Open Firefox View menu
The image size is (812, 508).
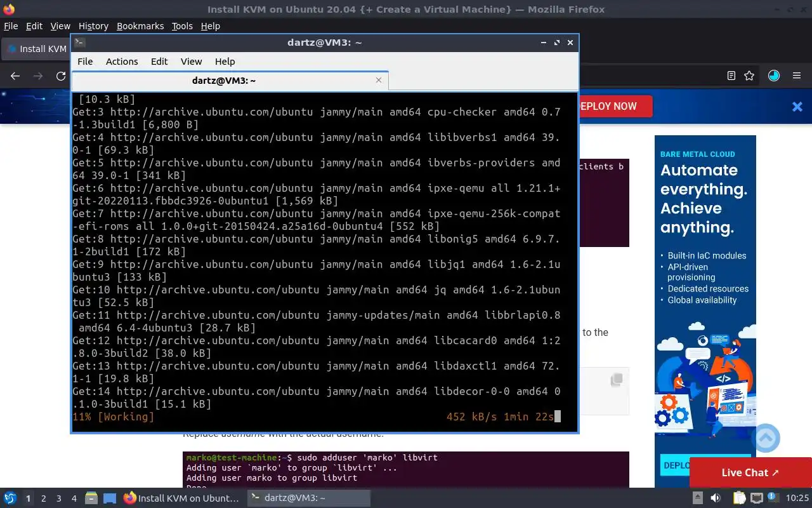60,26
